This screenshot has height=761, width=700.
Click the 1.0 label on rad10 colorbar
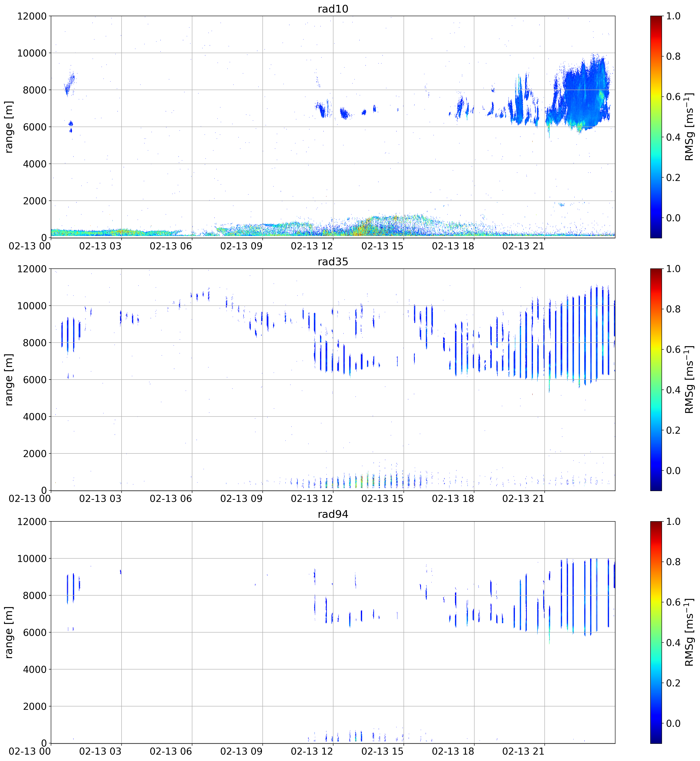click(x=673, y=16)
